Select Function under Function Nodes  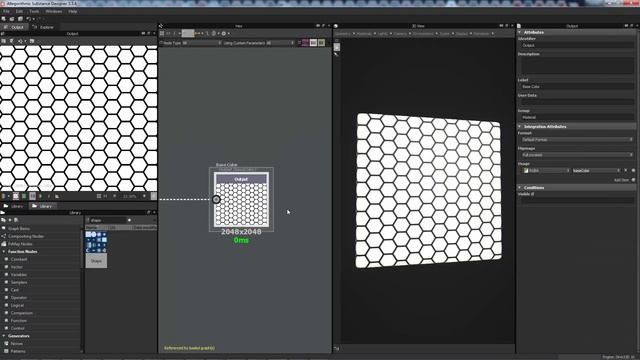pos(19,321)
